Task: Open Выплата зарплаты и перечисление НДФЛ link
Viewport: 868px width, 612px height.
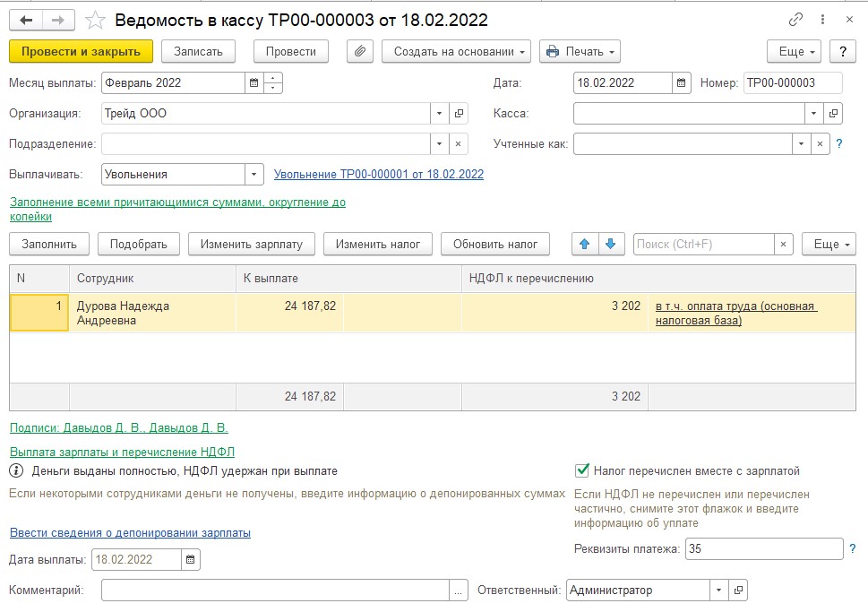Action: coord(123,452)
